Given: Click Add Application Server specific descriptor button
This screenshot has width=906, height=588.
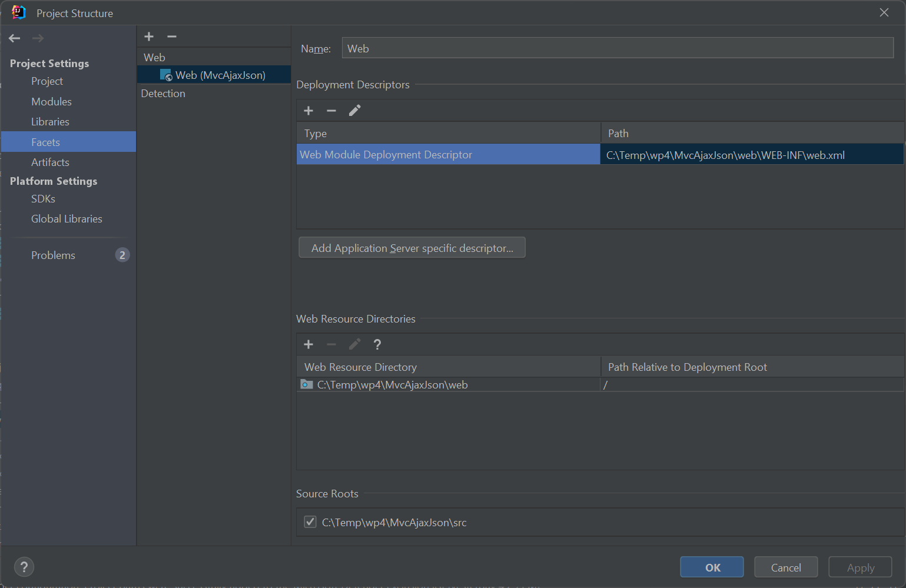Looking at the screenshot, I should [412, 248].
